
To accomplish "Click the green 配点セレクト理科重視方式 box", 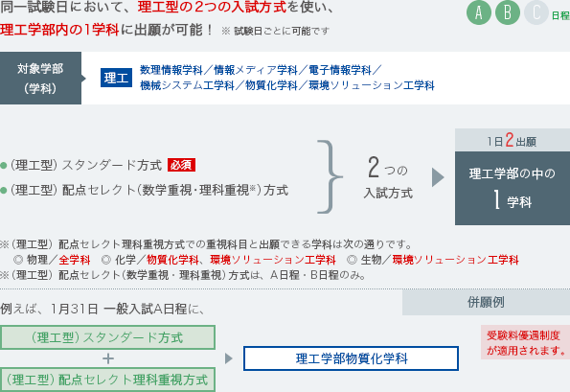I will point(107,380).
